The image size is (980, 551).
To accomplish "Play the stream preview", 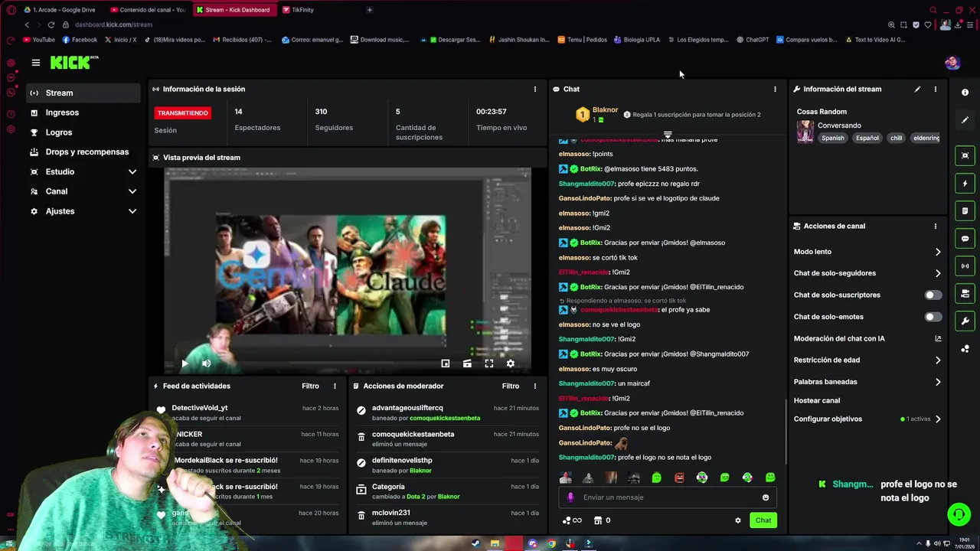I will tap(185, 364).
